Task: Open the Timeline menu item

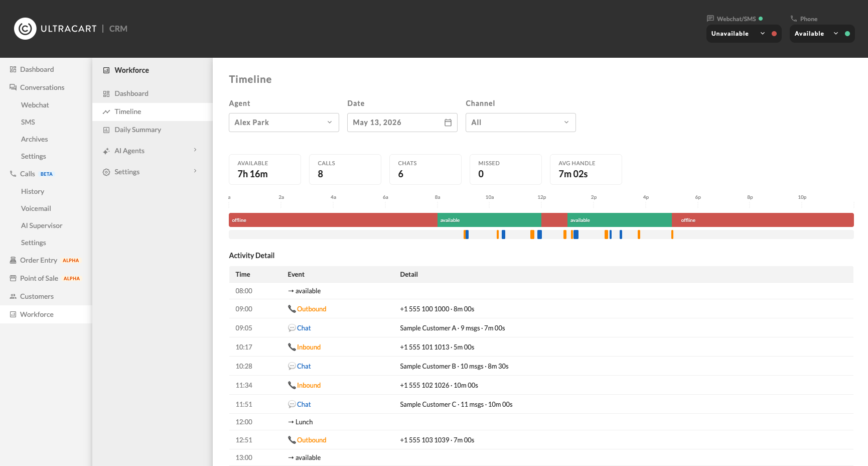Action: click(153, 111)
